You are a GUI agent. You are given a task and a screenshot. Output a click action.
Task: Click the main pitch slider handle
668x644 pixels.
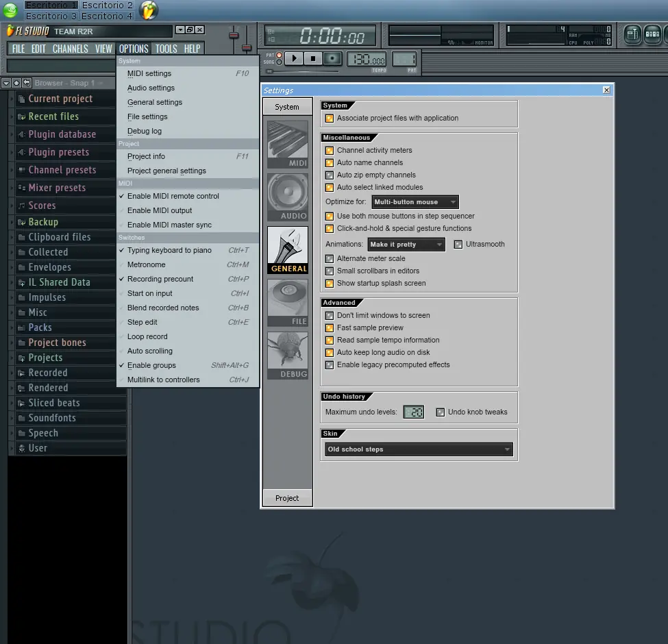pyautogui.click(x=246, y=48)
